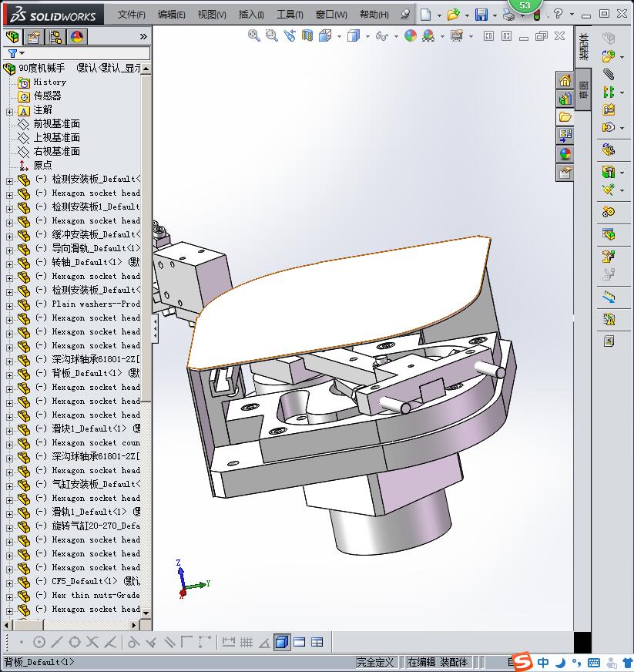Click the Zoom to Area icon

pyautogui.click(x=272, y=35)
